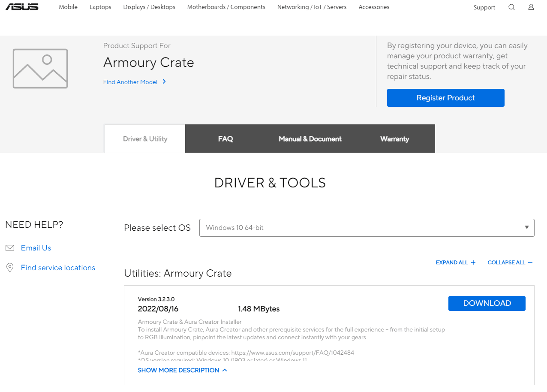Click the chevron next to Find Another Model
This screenshot has height=392, width=547.
[x=164, y=81]
